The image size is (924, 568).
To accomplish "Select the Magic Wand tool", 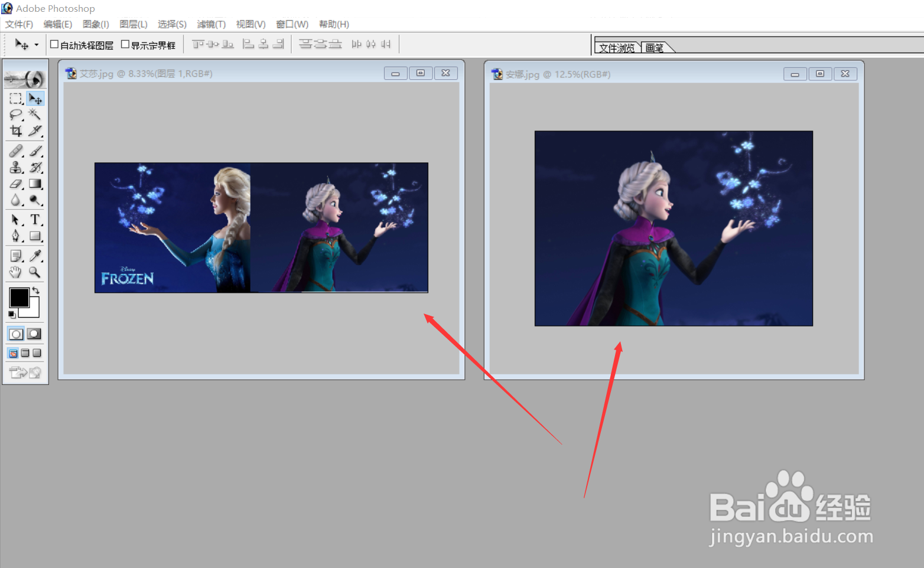I will click(x=35, y=115).
